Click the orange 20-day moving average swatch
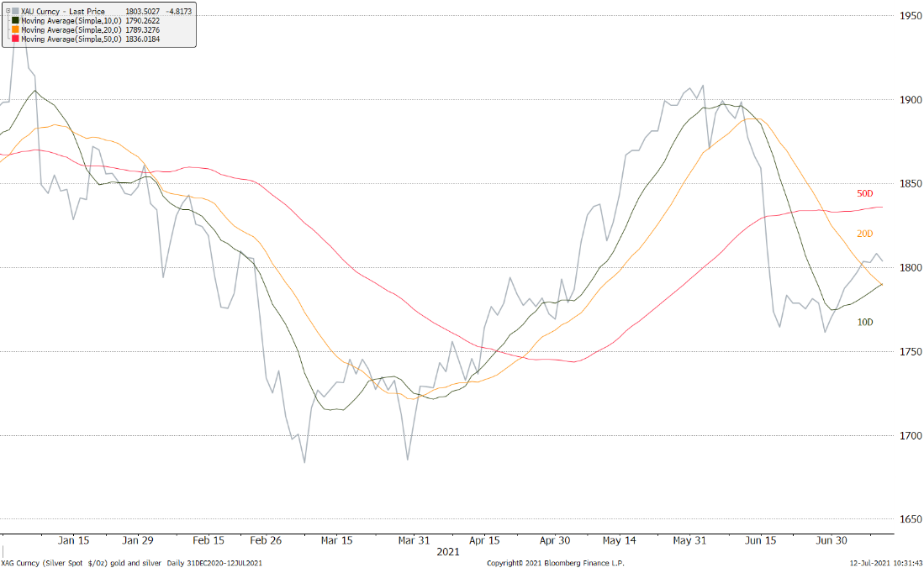The image size is (924, 568). (x=15, y=29)
